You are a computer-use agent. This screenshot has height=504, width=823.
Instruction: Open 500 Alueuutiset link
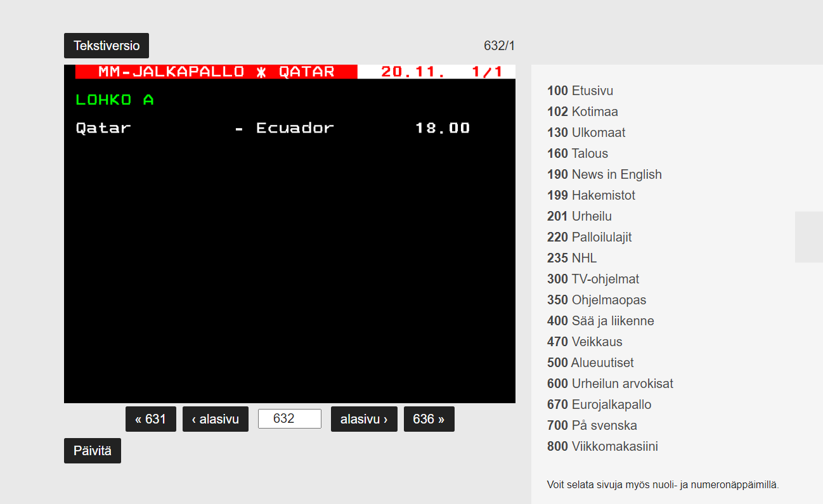pyautogui.click(x=590, y=363)
